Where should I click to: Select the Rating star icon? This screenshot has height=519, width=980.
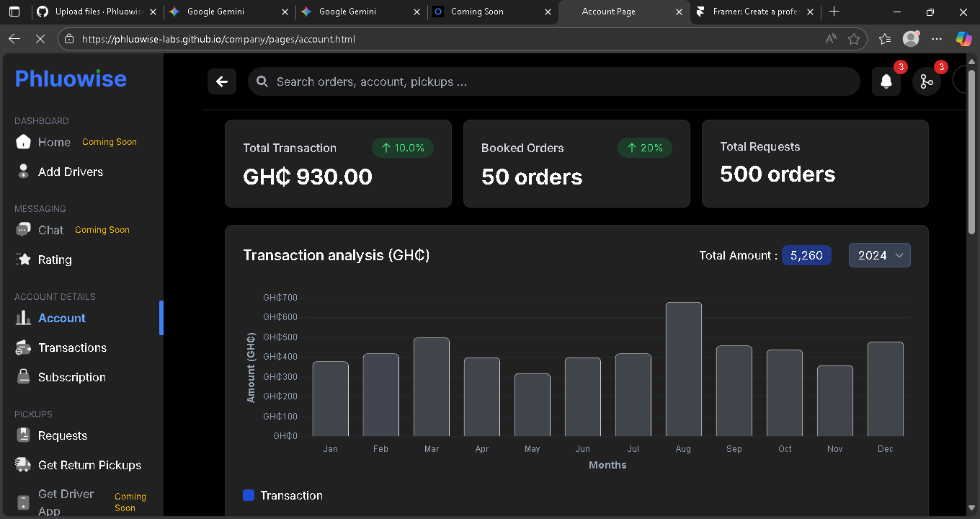(x=24, y=259)
